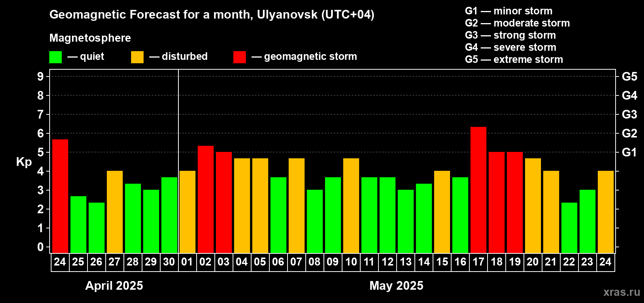Click the 'disturbed' legend text
Screen dimensions: 644x303
tap(184, 56)
